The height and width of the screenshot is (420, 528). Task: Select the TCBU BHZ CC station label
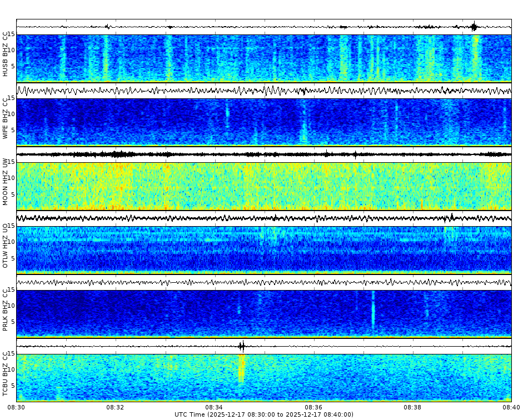coord(6,369)
